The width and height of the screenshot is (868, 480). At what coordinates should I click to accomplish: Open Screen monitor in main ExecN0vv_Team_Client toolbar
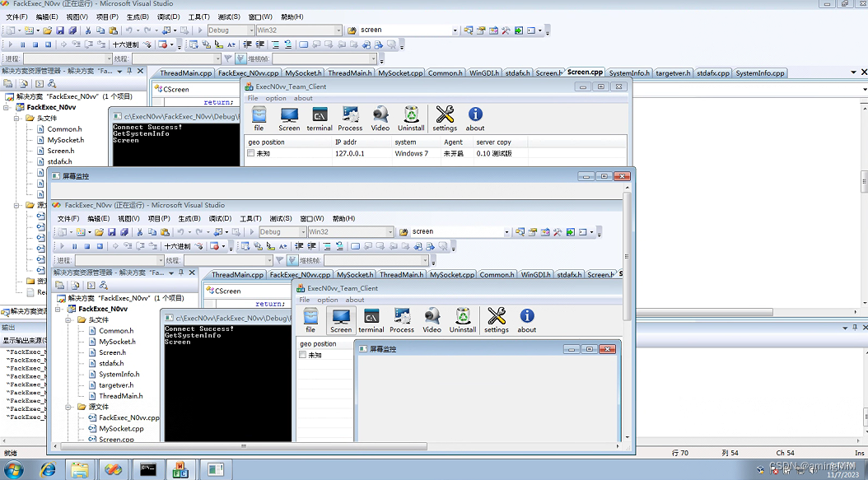pyautogui.click(x=289, y=119)
